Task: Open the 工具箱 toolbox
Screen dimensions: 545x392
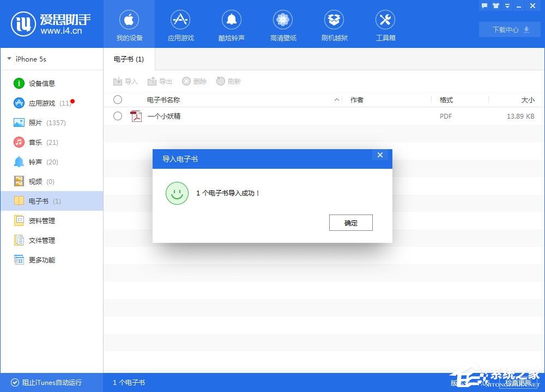Action: [x=385, y=24]
